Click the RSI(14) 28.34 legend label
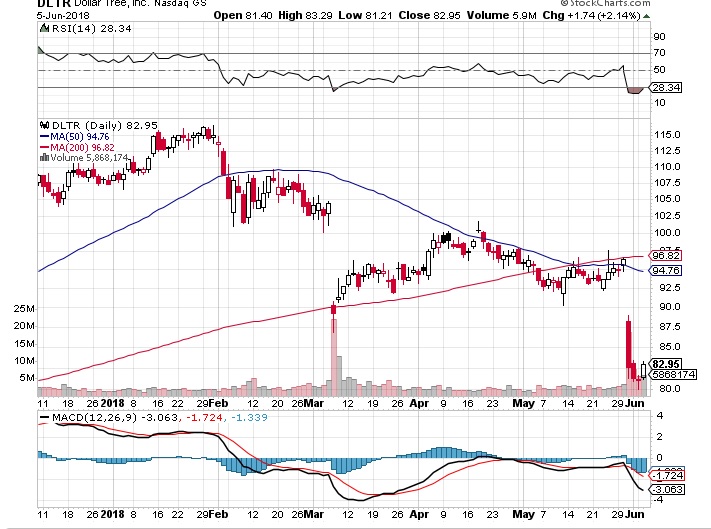 point(92,29)
